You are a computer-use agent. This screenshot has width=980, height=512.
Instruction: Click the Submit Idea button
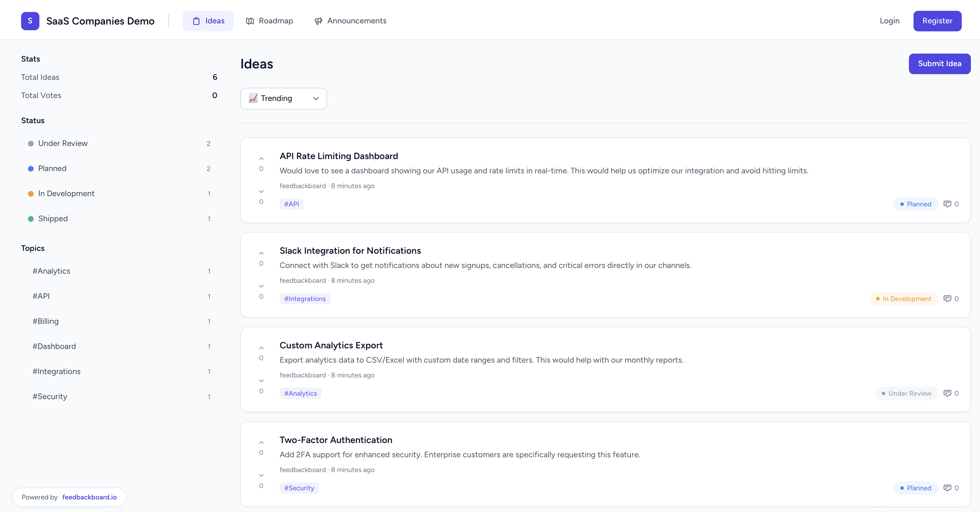coord(939,64)
